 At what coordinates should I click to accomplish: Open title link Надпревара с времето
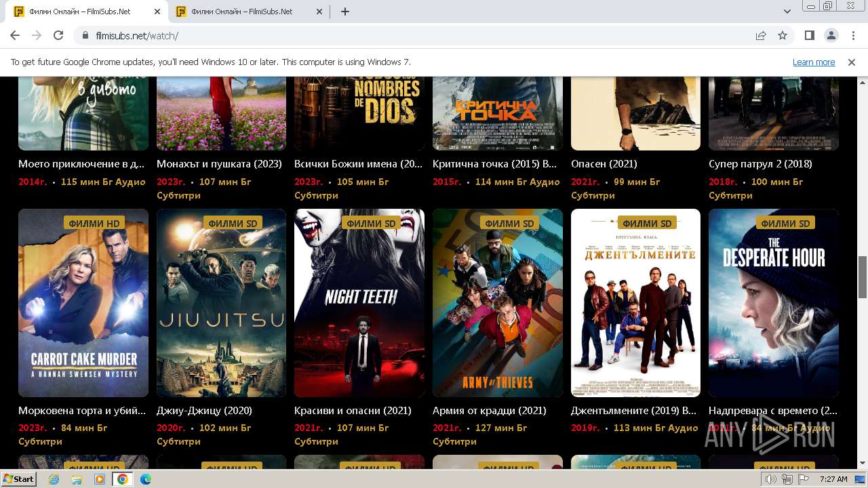pyautogui.click(x=773, y=411)
